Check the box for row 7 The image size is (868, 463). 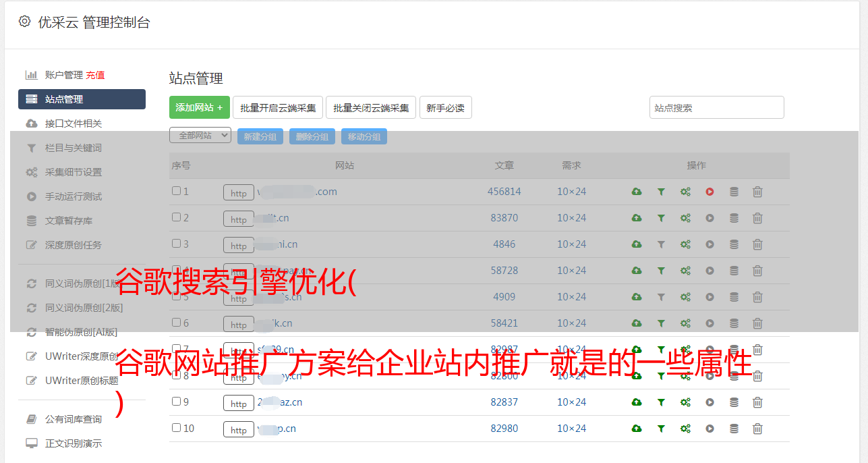click(x=176, y=349)
